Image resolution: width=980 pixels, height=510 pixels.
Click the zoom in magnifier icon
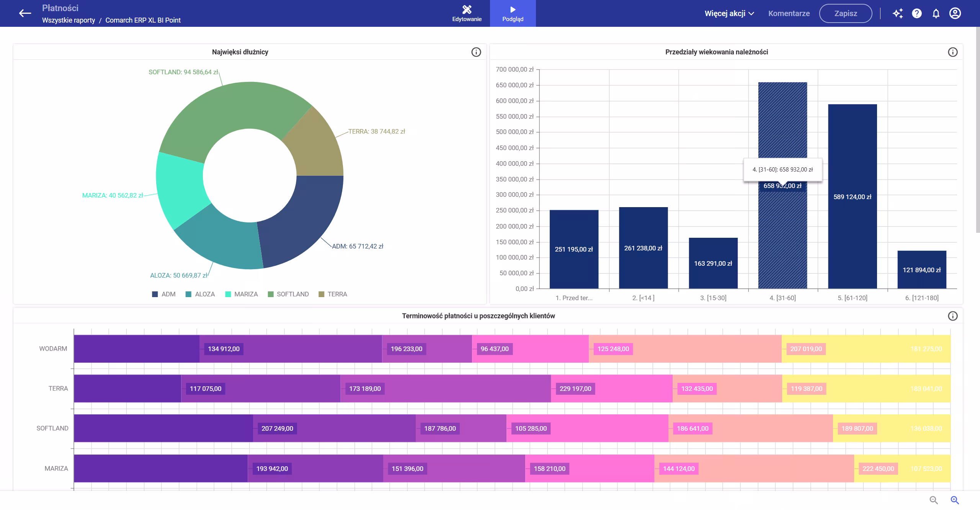955,500
